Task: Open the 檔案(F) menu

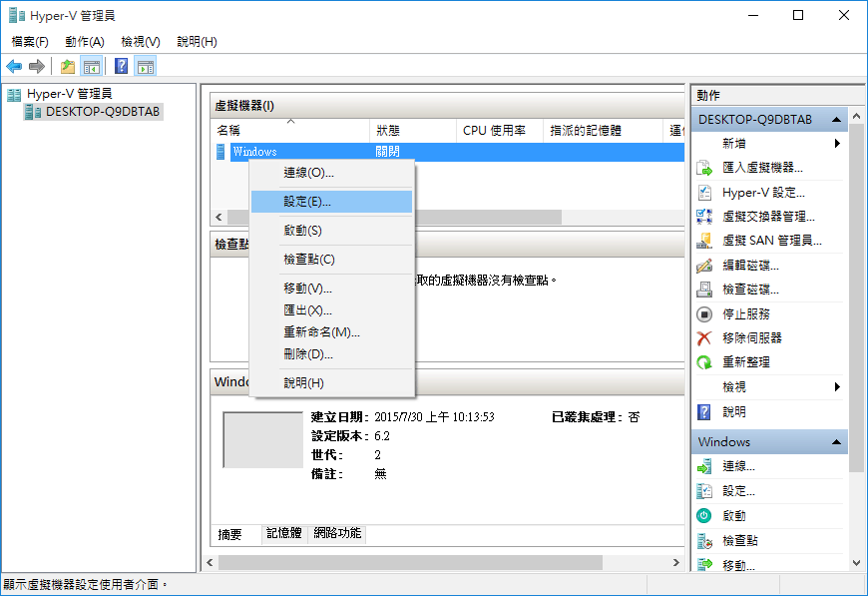Action: tap(30, 42)
